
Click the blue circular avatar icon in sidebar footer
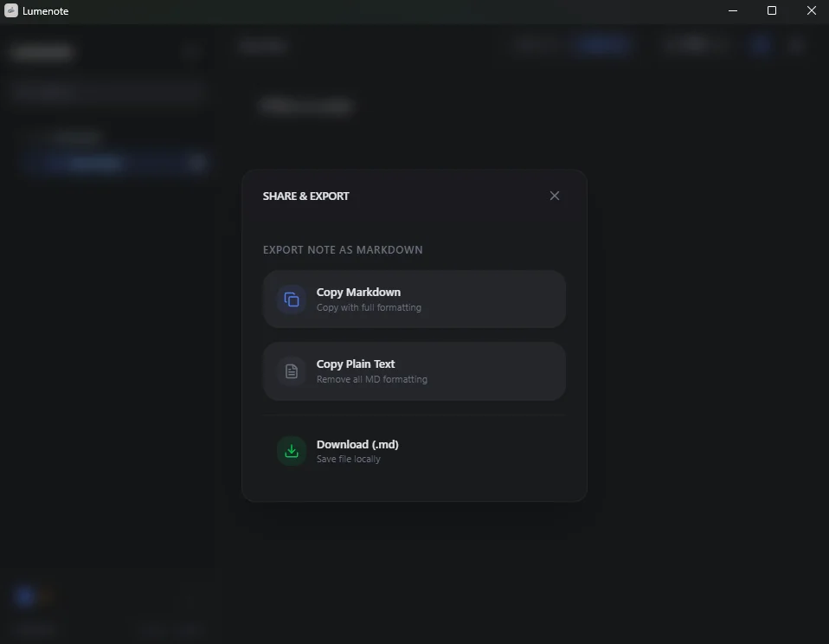point(27,596)
